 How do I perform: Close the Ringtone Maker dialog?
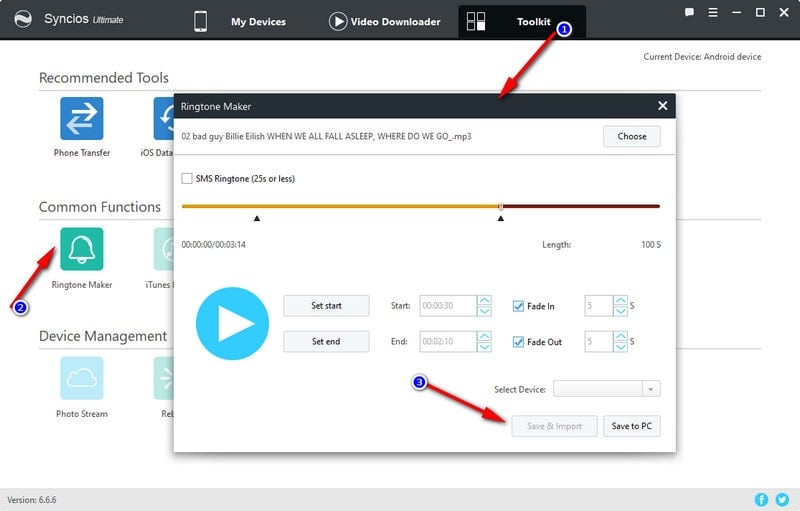[663, 106]
